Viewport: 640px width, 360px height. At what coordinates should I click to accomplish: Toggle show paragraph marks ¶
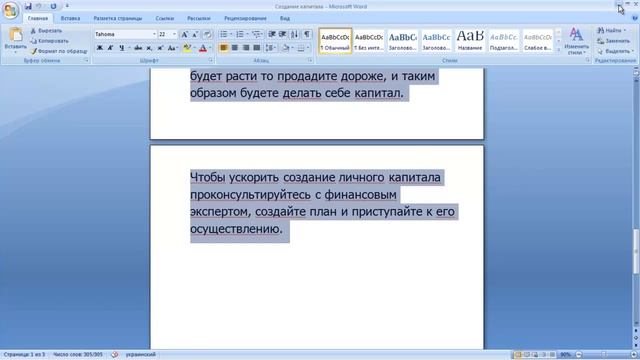307,34
